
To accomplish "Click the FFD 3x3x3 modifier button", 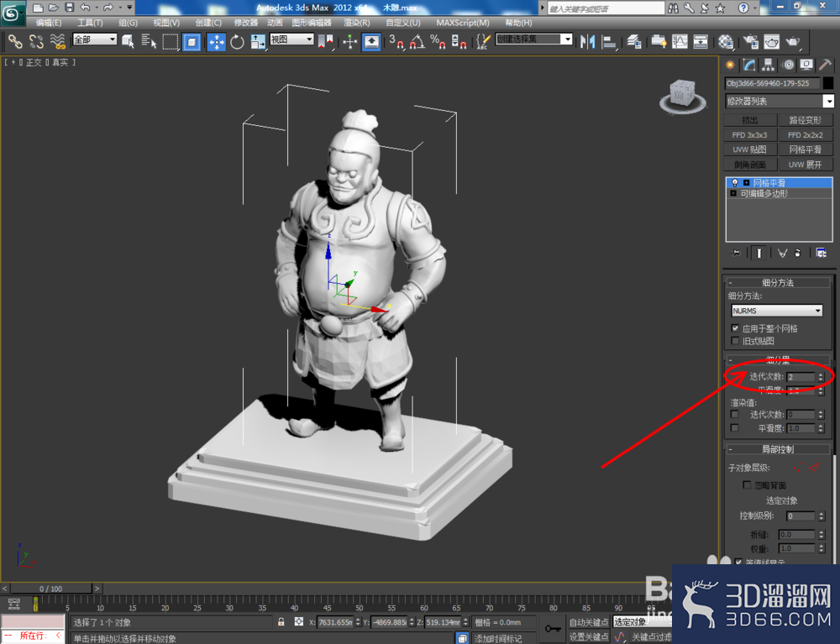I will coord(749,135).
